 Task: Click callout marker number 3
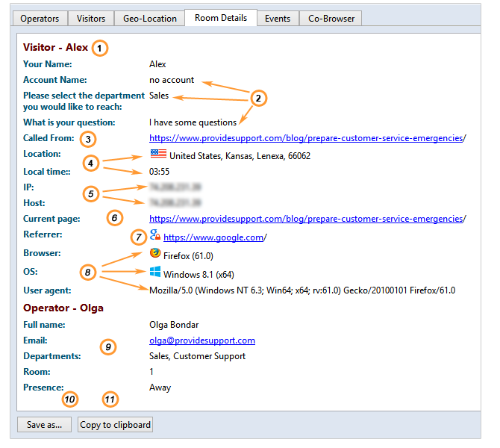coord(88,139)
